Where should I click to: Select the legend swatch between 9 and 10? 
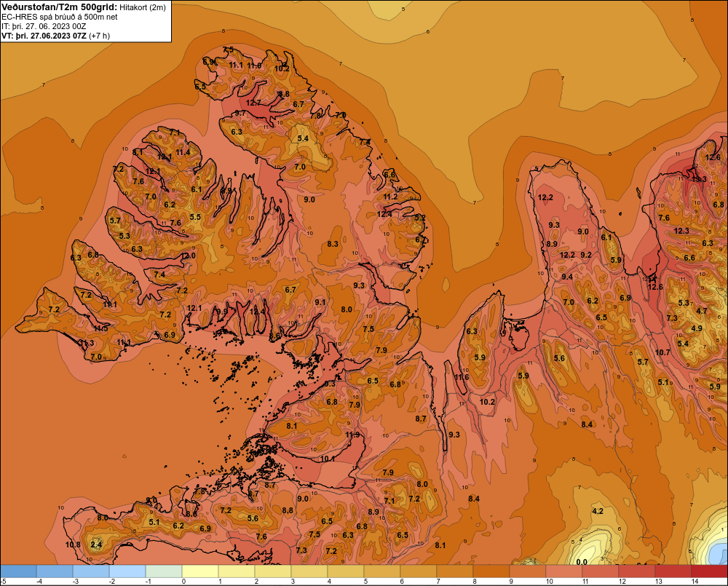coord(528,571)
